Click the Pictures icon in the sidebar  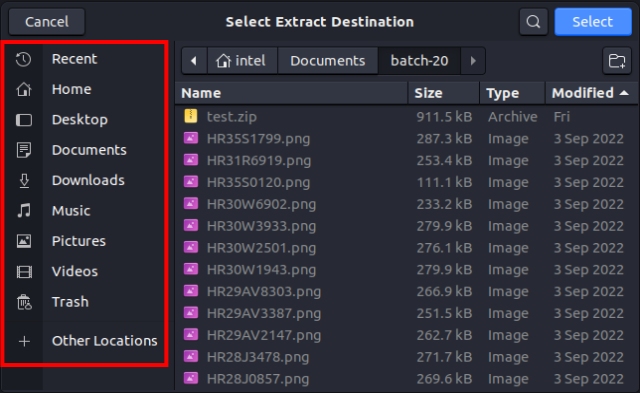click(x=24, y=241)
